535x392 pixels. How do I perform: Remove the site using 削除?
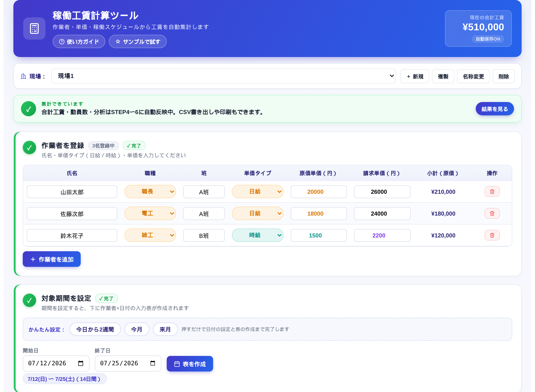[x=504, y=76]
